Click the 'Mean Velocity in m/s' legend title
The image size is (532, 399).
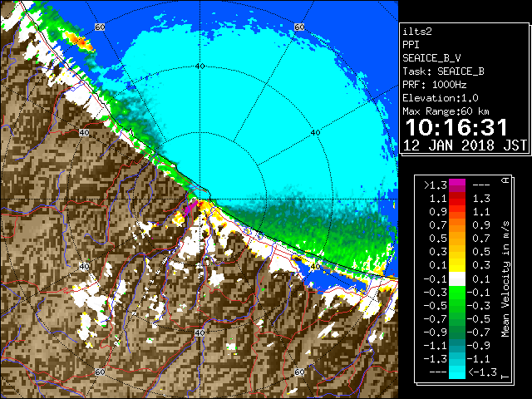(505, 279)
